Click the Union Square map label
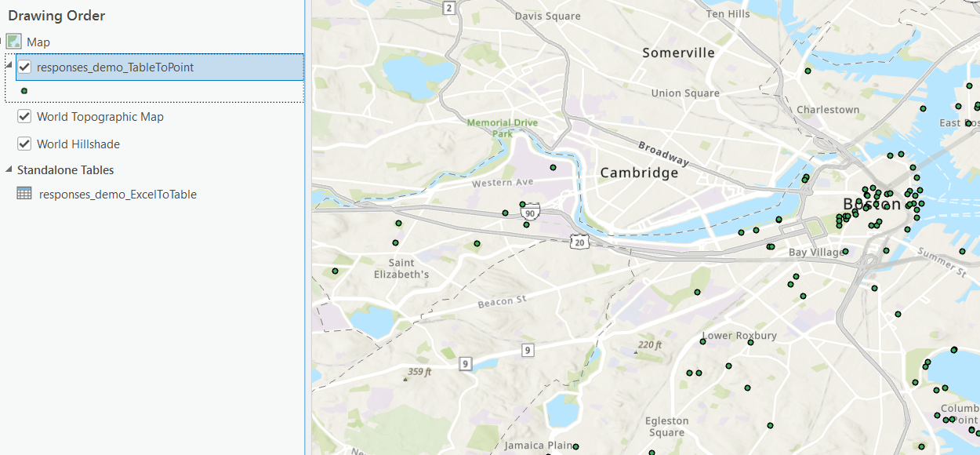 pyautogui.click(x=685, y=93)
